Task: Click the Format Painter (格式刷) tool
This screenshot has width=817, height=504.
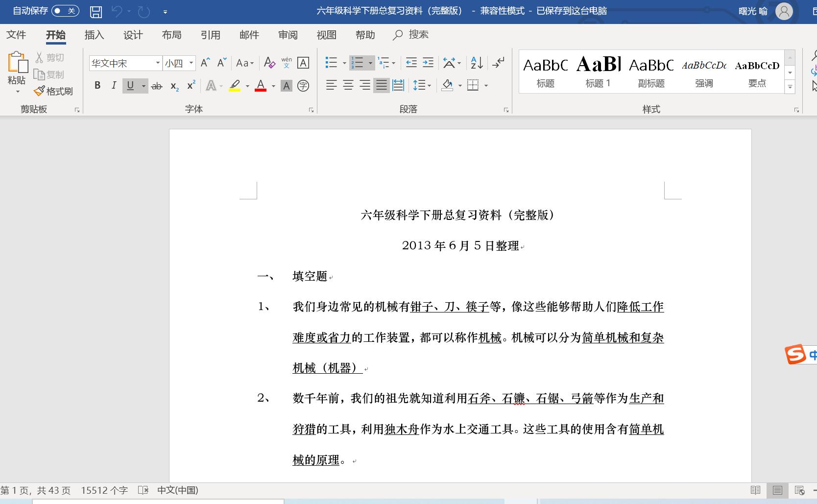Action: pos(53,92)
